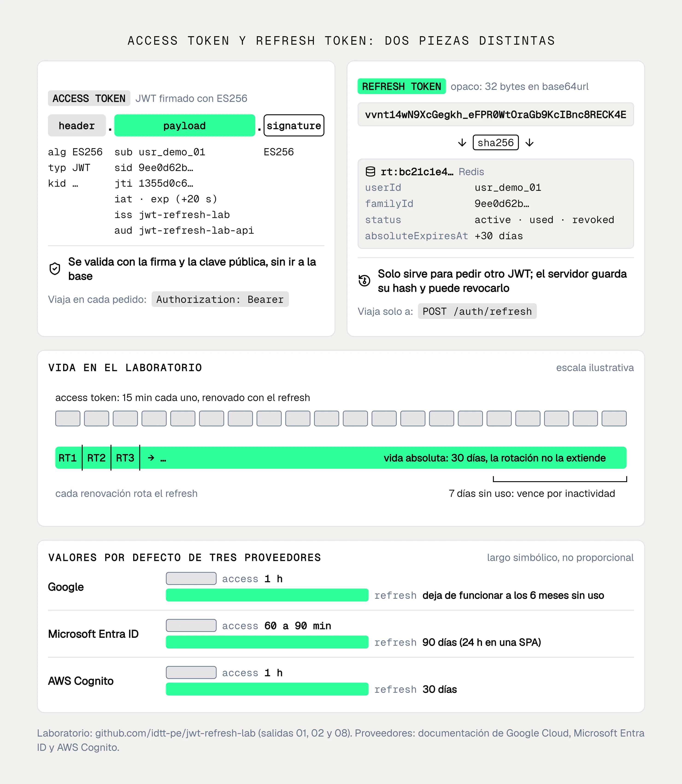The height and width of the screenshot is (784, 682).
Task: Click the RT1 segment of green bar
Action: click(68, 458)
